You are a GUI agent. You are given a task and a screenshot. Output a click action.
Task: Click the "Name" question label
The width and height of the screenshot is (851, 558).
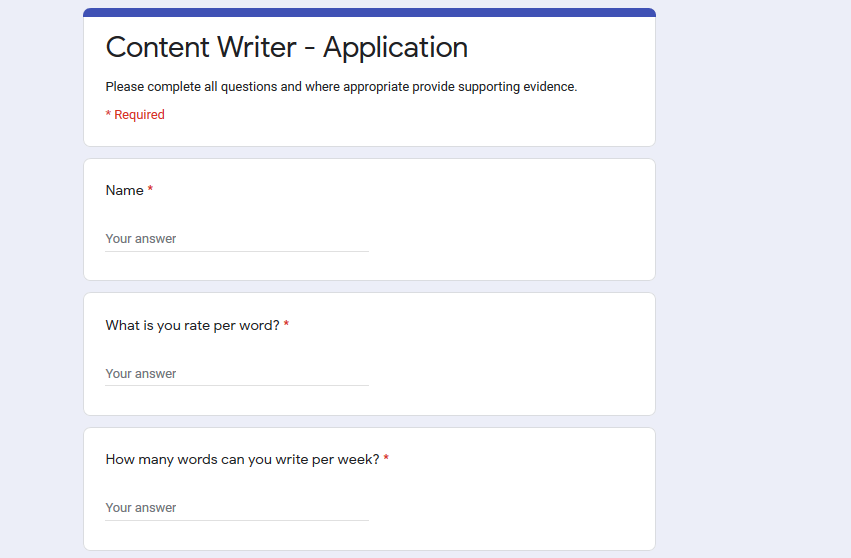click(x=124, y=190)
